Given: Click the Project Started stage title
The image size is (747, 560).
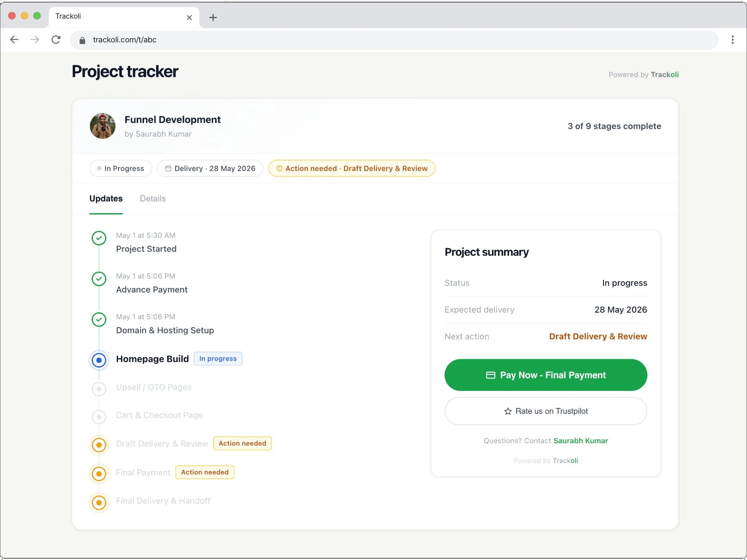Looking at the screenshot, I should tap(146, 249).
